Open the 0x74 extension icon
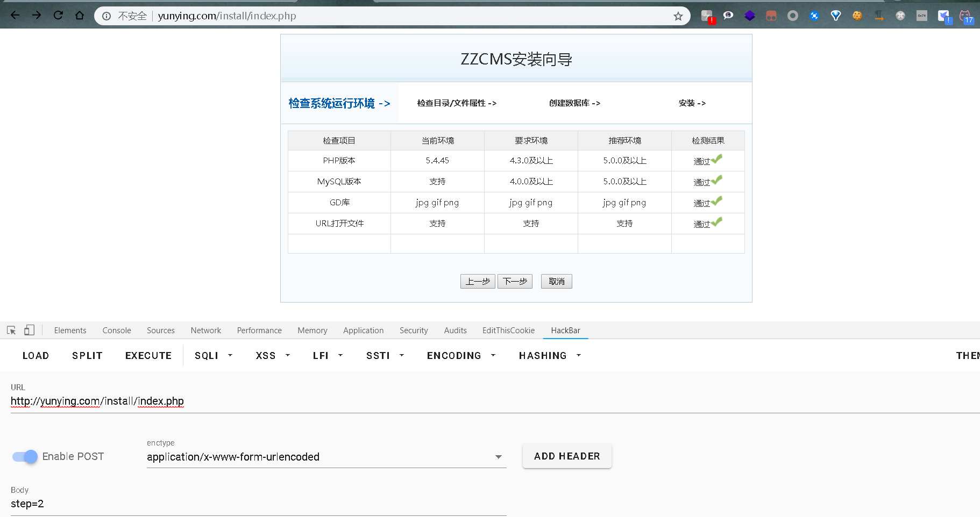Image resolution: width=980 pixels, height=517 pixels. pos(922,16)
